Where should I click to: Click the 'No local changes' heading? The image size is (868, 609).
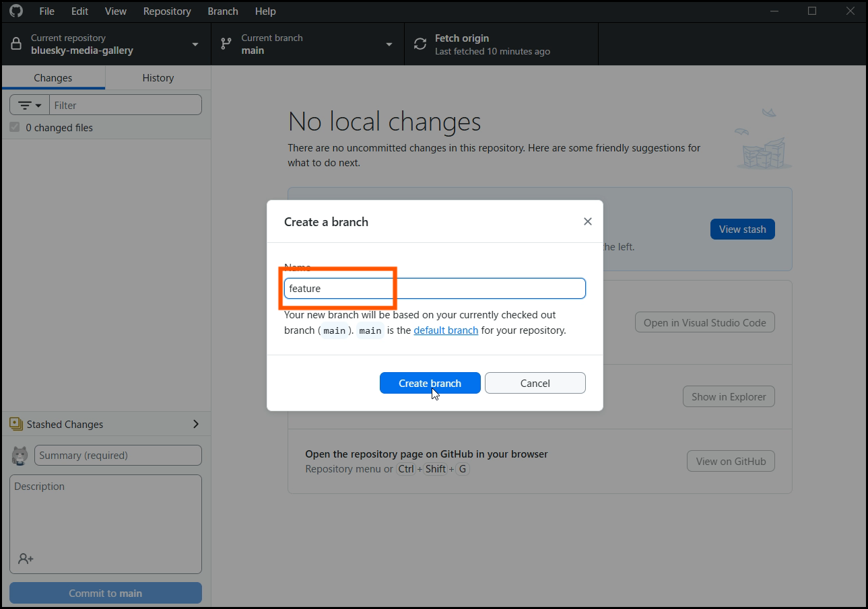pos(385,122)
